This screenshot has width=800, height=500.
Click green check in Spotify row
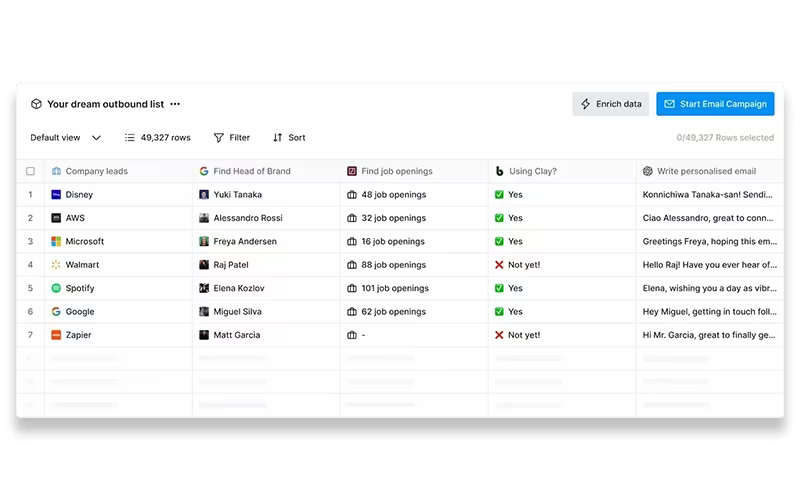[499, 289]
